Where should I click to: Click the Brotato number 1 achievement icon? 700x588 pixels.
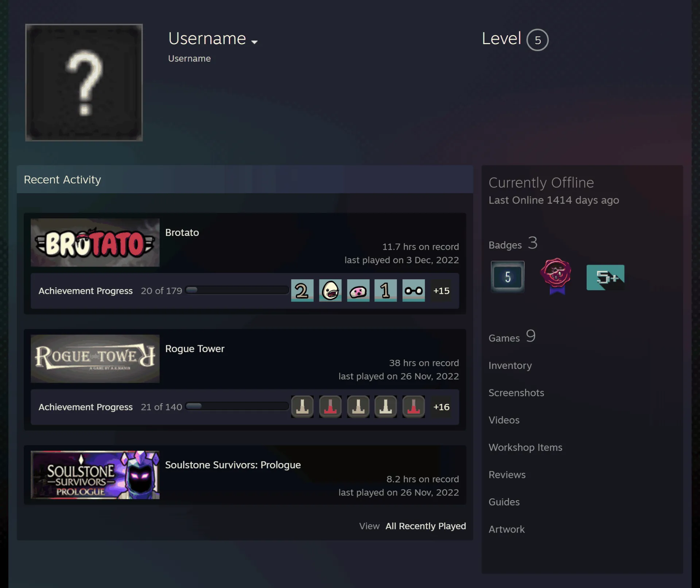coord(385,291)
